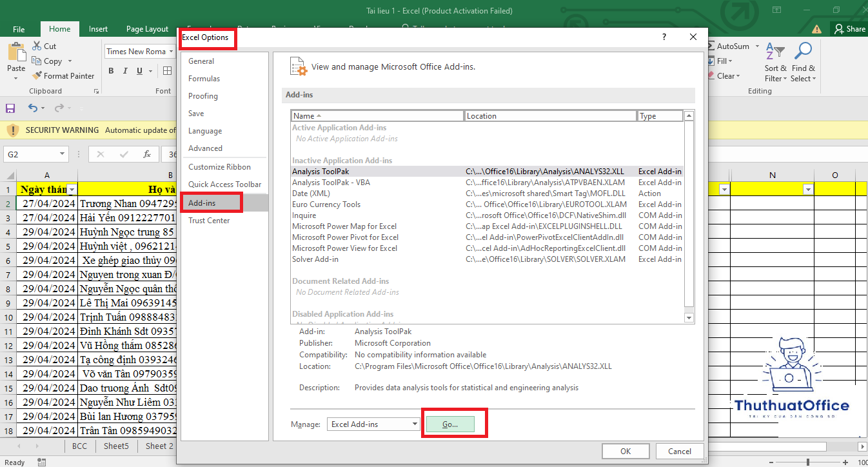Viewport: 868px width, 467px height.
Task: Select the Advanced options category
Action: (225, 148)
